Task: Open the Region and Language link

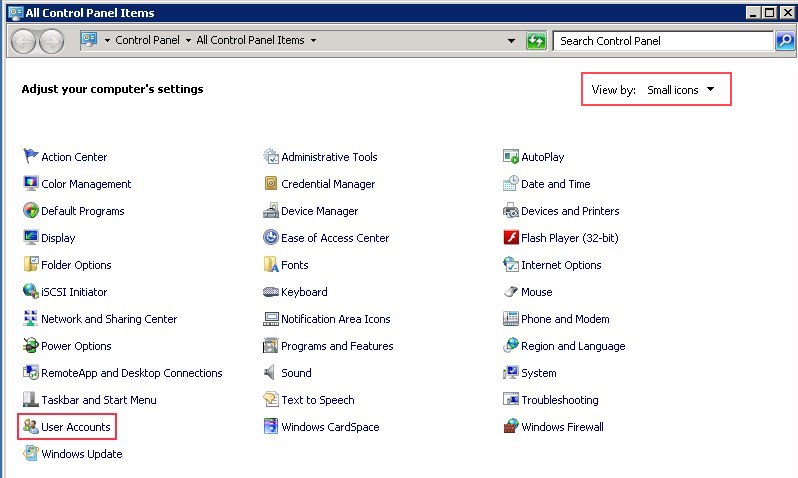Action: point(573,346)
